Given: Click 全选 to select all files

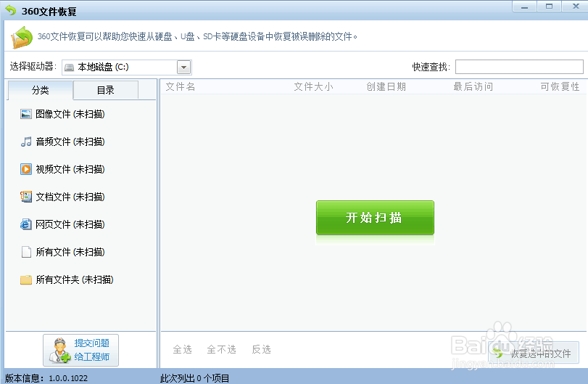Looking at the screenshot, I should (x=182, y=349).
